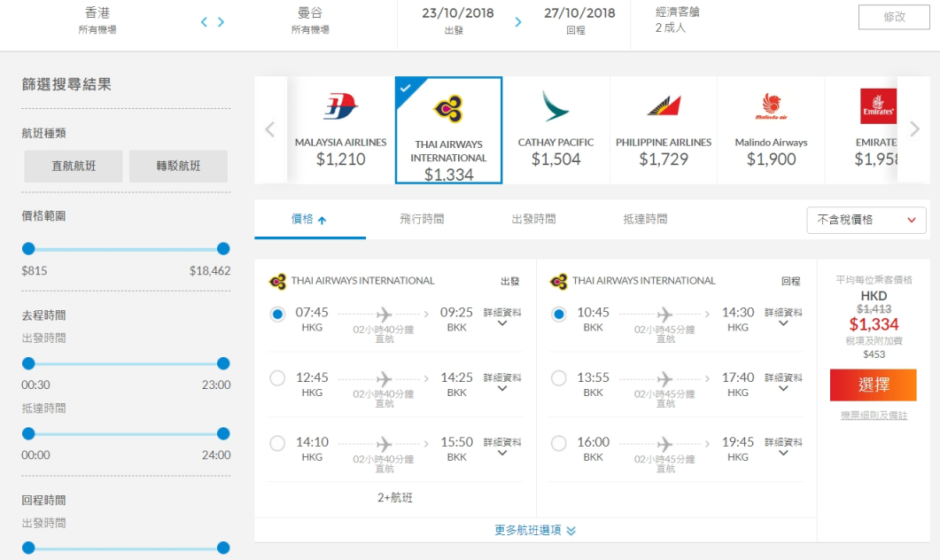Image resolution: width=940 pixels, height=560 pixels.
Task: Click the Cathay Pacific logo
Action: coord(555,106)
